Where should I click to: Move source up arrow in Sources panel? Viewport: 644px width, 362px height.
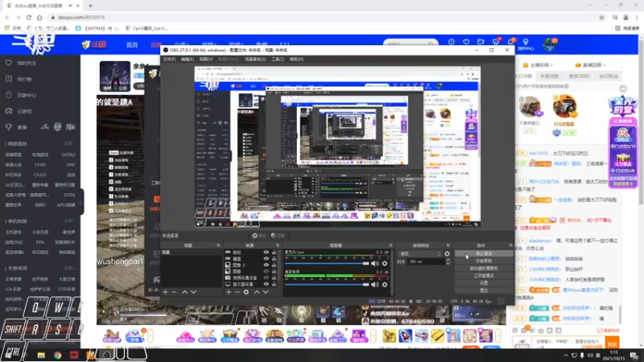coord(257,292)
